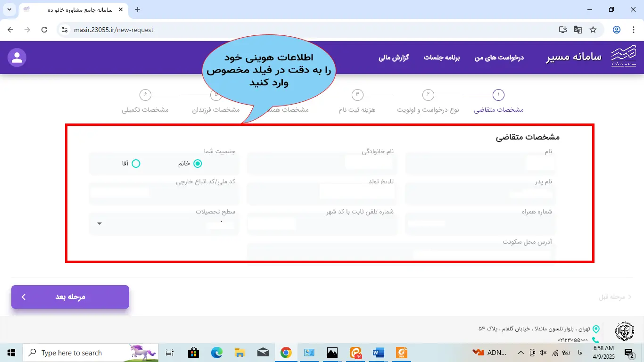
Task: Open tab search dropdown arrow
Action: pyautogui.click(x=9, y=9)
